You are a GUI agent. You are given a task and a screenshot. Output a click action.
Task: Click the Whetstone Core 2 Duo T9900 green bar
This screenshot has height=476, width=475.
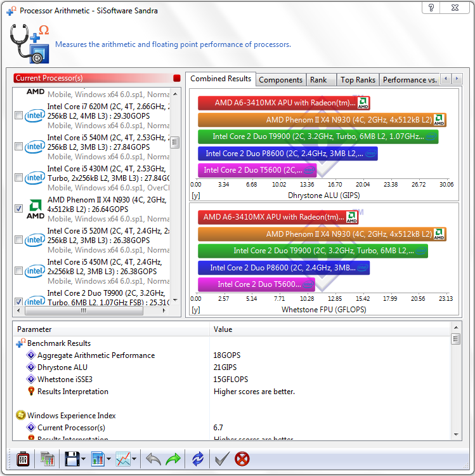click(313, 251)
